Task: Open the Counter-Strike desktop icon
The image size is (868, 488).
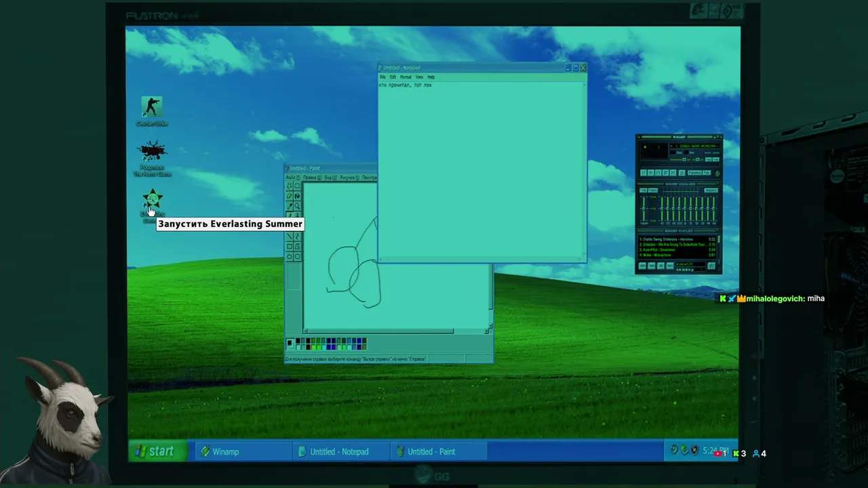Action: tap(152, 111)
